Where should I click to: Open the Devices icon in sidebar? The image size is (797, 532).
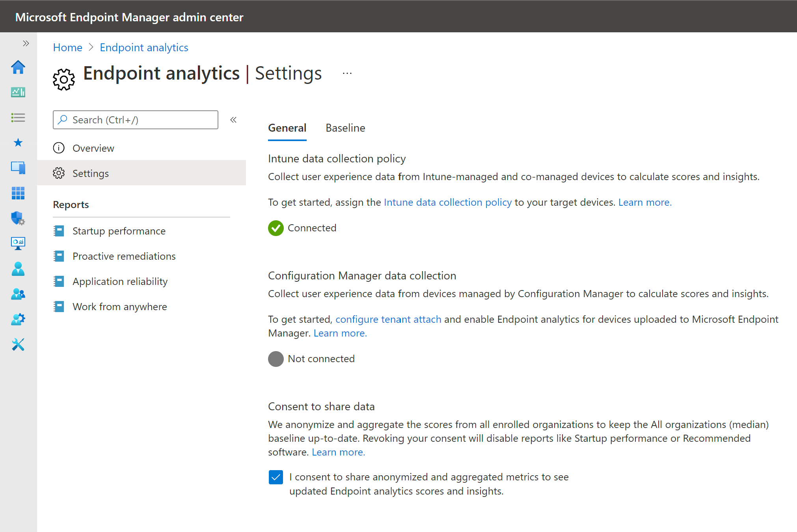point(18,168)
